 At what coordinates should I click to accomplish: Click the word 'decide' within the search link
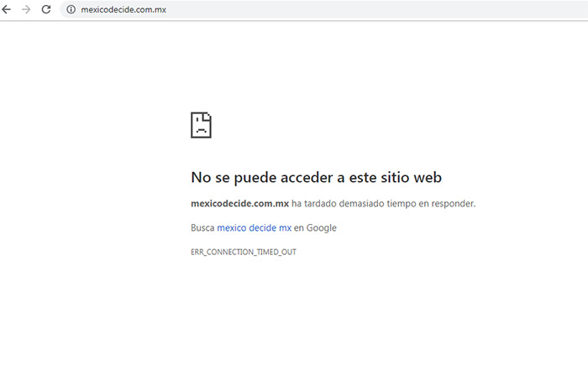coord(262,227)
